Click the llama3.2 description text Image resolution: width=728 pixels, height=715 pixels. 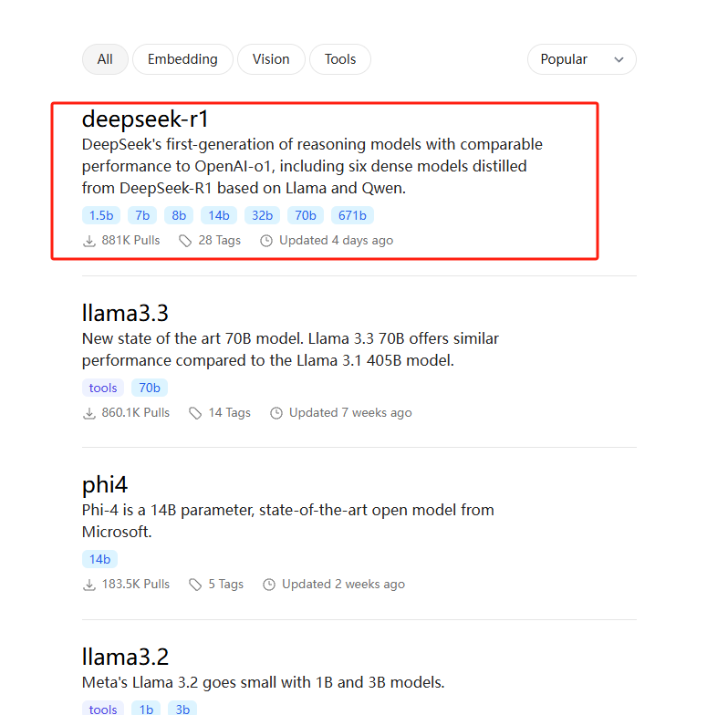[x=264, y=682]
